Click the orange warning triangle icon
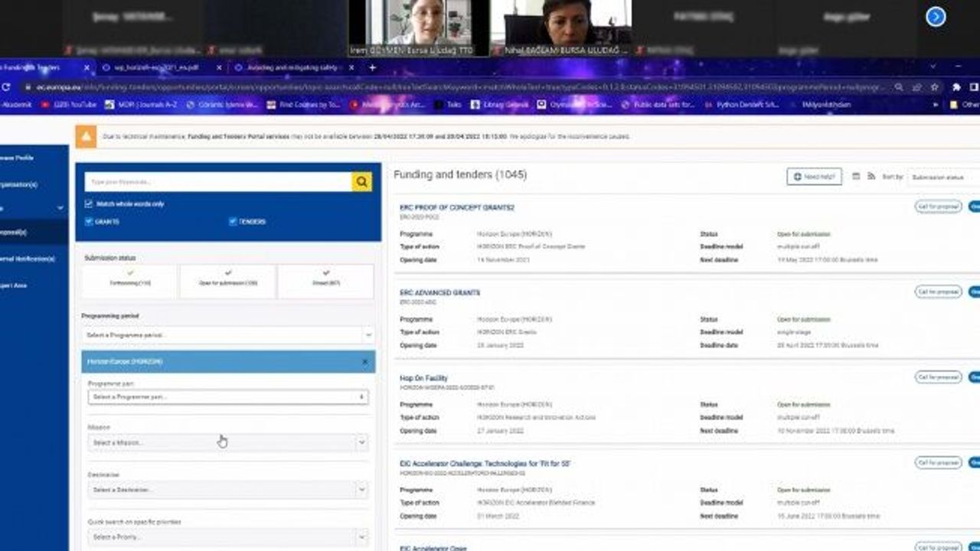 coord(86,136)
